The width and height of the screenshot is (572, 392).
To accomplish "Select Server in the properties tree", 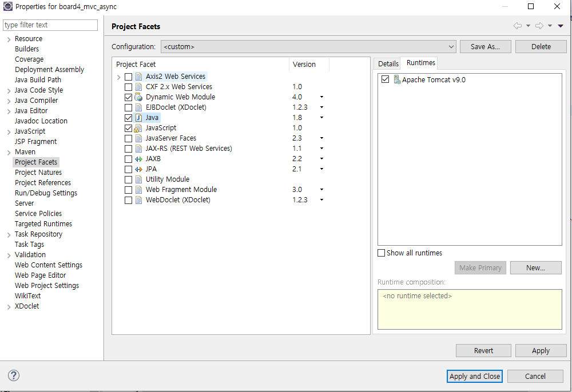I will pyautogui.click(x=25, y=203).
